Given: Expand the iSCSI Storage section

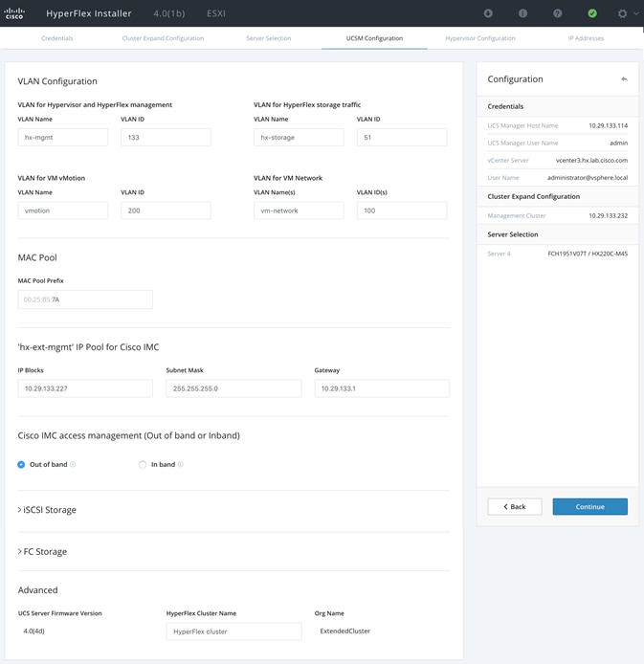Looking at the screenshot, I should [x=47, y=510].
